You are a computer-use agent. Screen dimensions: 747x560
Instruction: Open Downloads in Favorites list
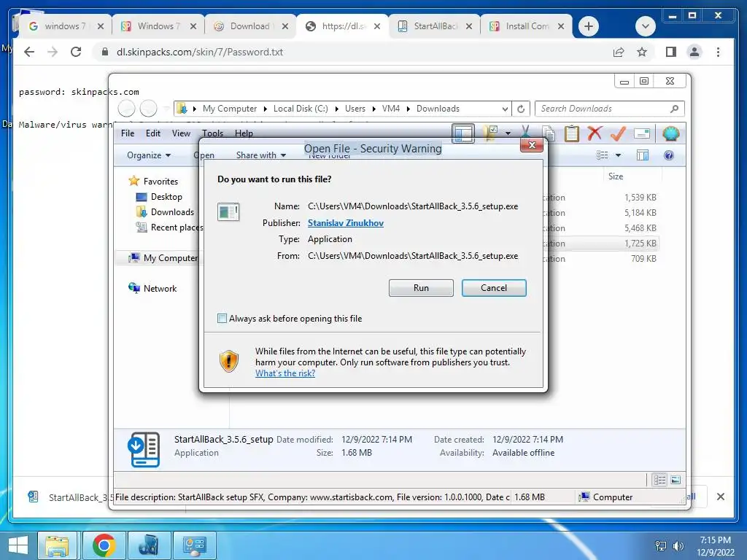pos(172,212)
